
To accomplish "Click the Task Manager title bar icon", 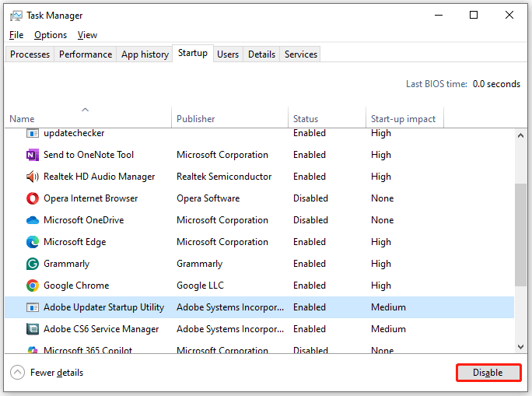I will pos(16,16).
